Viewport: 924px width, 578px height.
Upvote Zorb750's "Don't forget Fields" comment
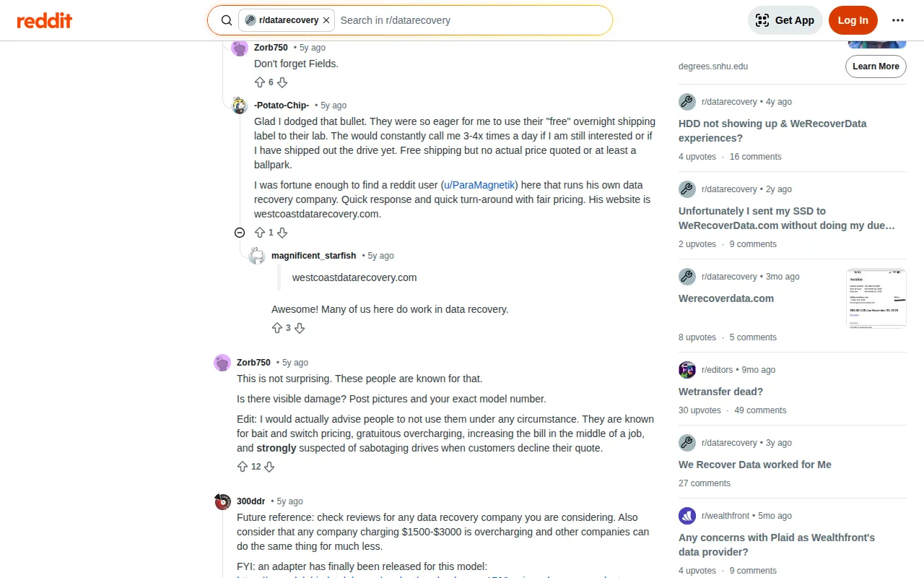(x=260, y=82)
